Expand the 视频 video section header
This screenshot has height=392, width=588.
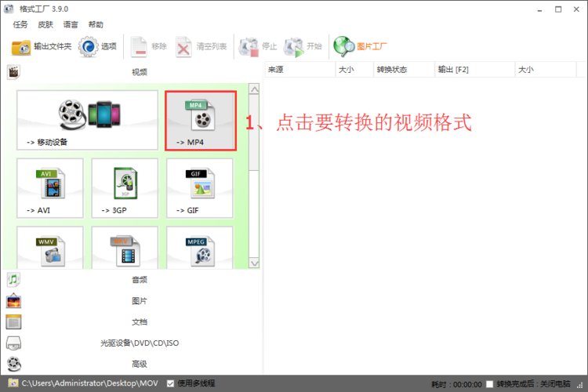pyautogui.click(x=140, y=72)
